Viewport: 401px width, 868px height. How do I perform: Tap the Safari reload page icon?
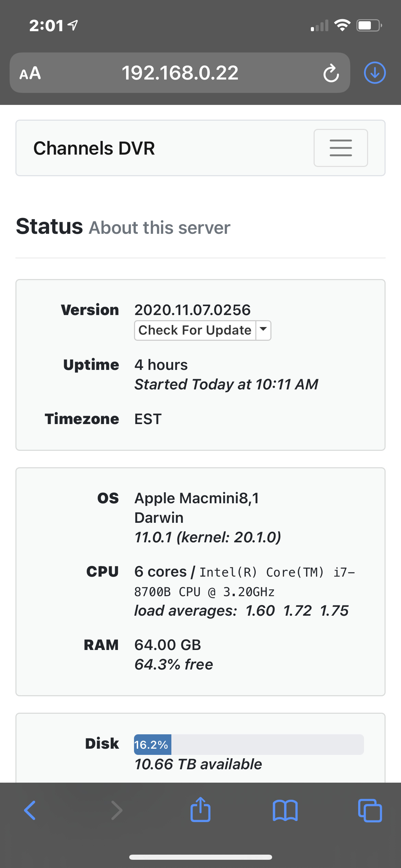331,73
